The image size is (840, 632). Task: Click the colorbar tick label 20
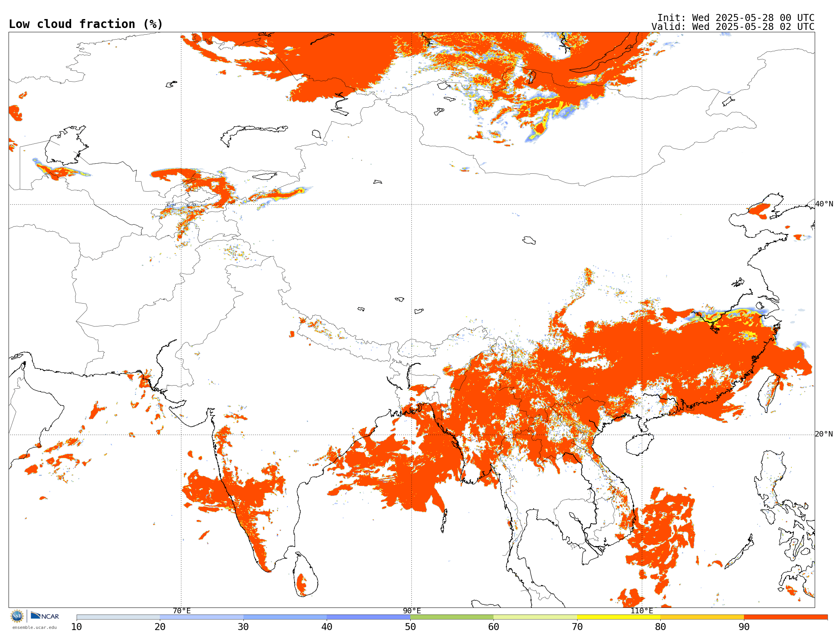tap(160, 627)
